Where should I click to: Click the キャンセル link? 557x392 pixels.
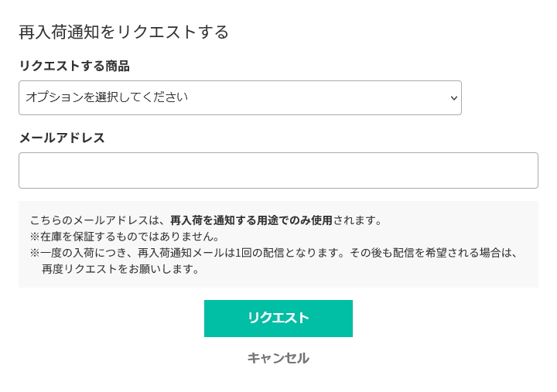click(x=278, y=358)
